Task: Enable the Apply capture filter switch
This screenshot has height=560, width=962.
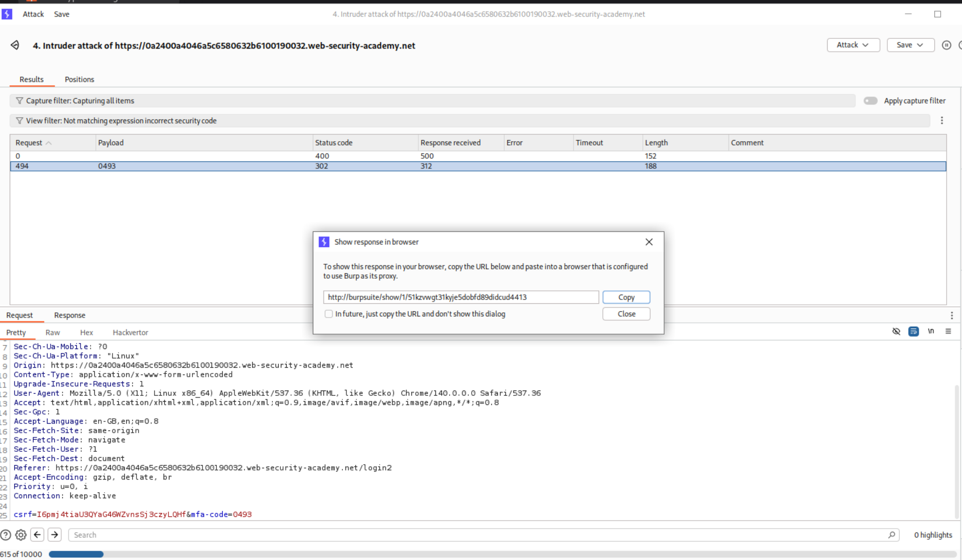Action: point(870,101)
